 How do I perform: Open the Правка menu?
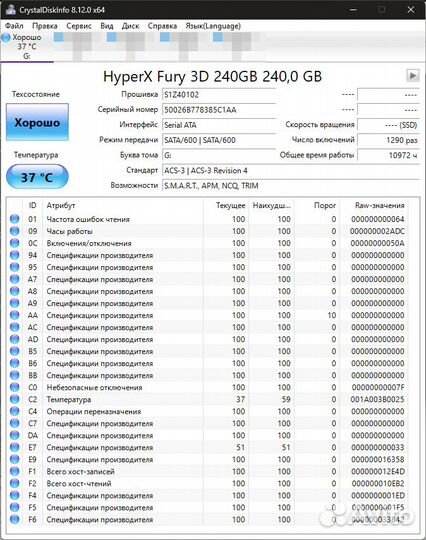pyautogui.click(x=45, y=26)
